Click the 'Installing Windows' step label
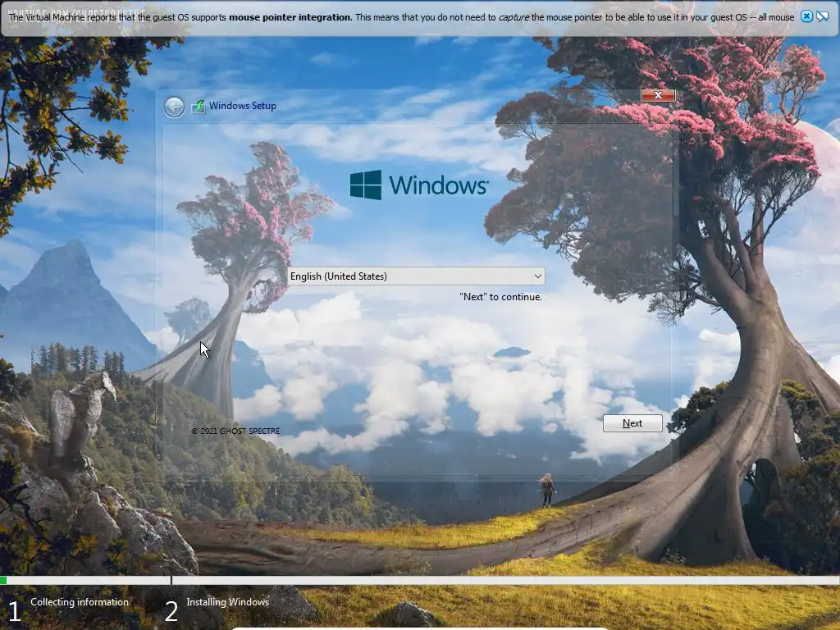The image size is (840, 630). (x=228, y=601)
